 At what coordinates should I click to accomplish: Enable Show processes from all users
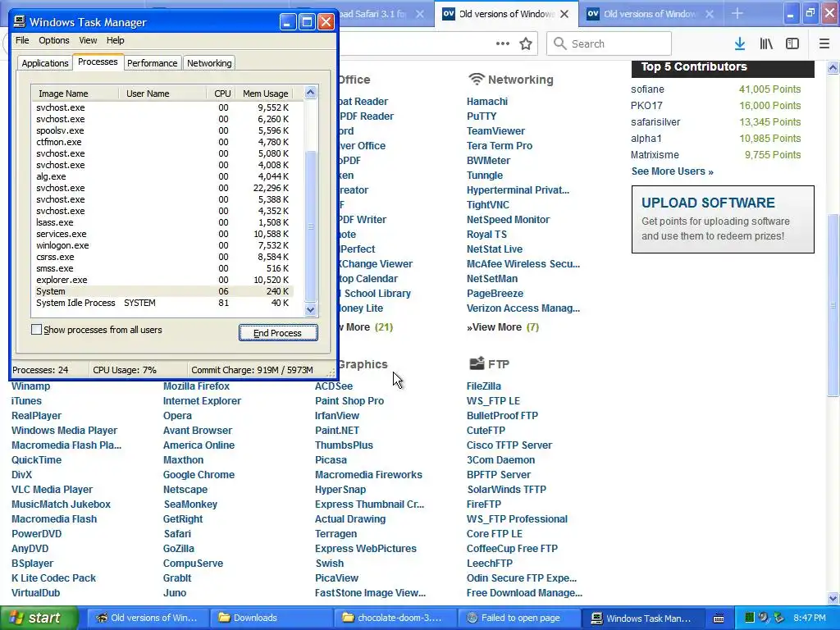tap(36, 330)
